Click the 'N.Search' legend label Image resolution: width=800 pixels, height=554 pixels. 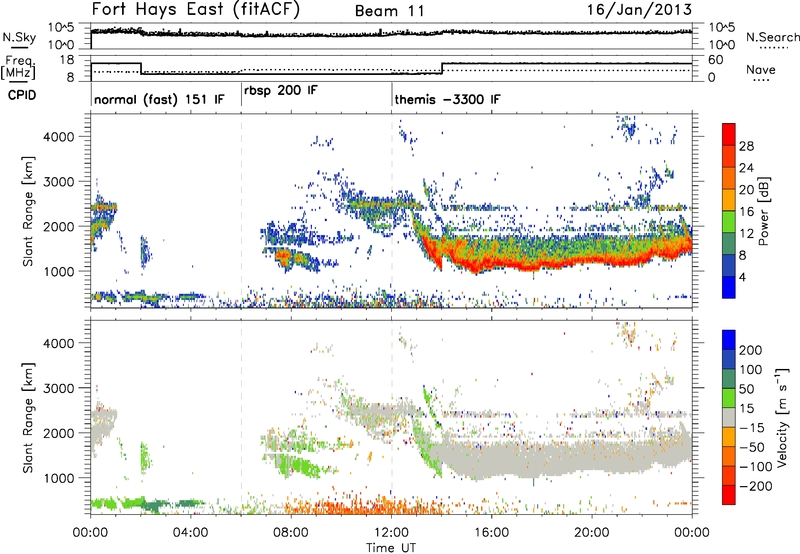pyautogui.click(x=772, y=37)
